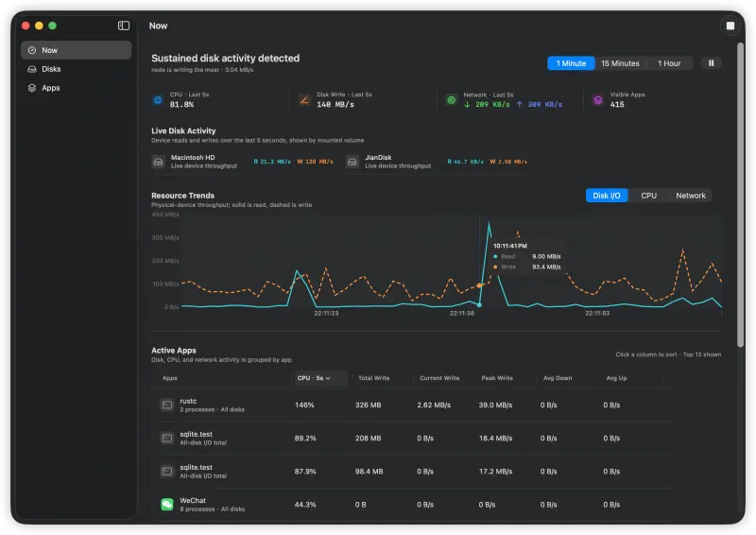Click the network download arrow icon
Viewport: 756px width, 535px height.
pos(467,105)
